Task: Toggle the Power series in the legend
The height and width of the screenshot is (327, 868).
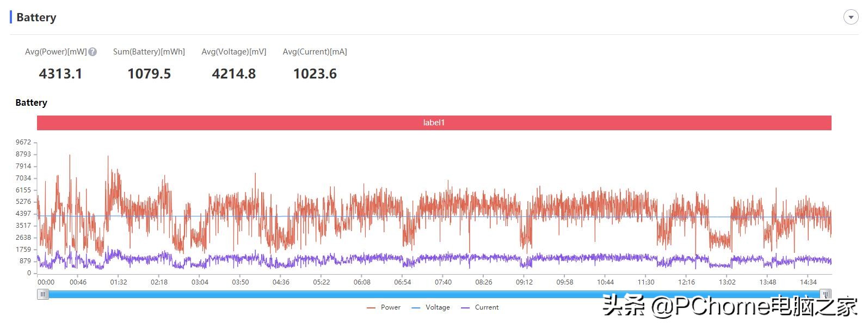Action: tap(384, 307)
